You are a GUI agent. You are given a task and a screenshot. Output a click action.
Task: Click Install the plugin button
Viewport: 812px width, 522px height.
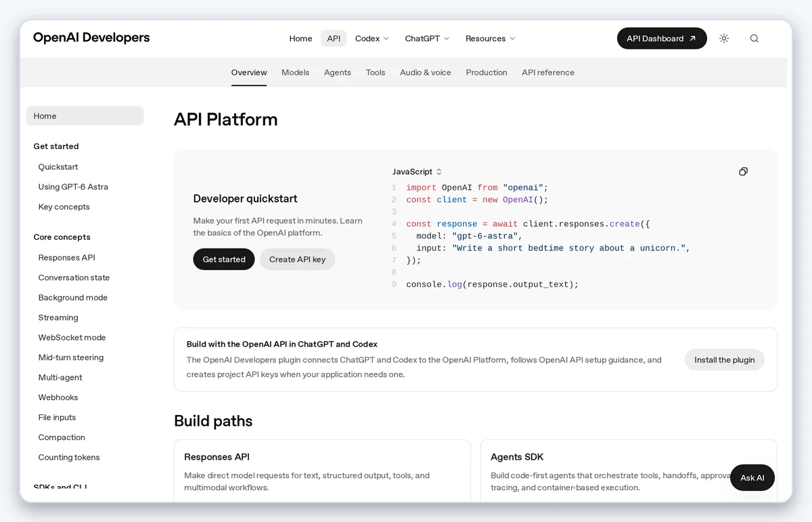pyautogui.click(x=725, y=360)
